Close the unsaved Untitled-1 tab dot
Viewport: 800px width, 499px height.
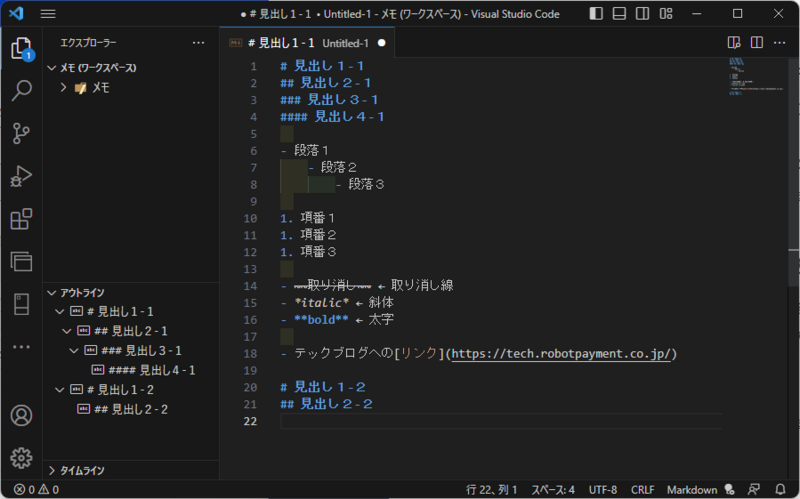pos(382,43)
